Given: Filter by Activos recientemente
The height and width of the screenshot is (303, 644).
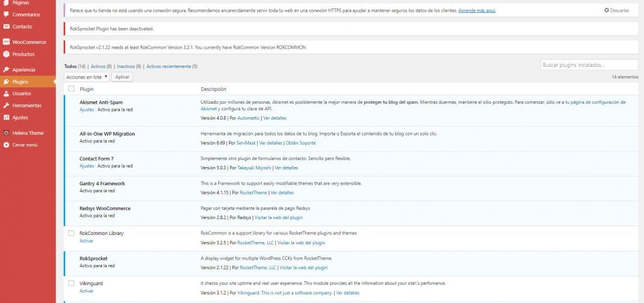Looking at the screenshot, I should [x=169, y=66].
